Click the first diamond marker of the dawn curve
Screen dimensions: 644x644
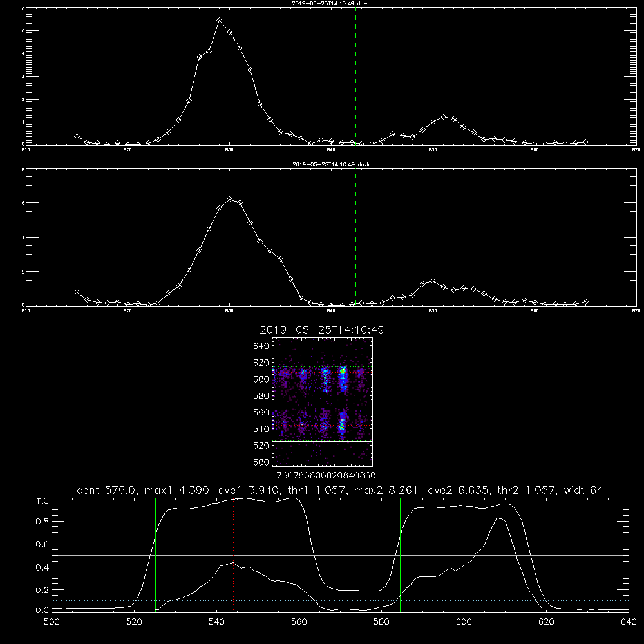click(77, 136)
